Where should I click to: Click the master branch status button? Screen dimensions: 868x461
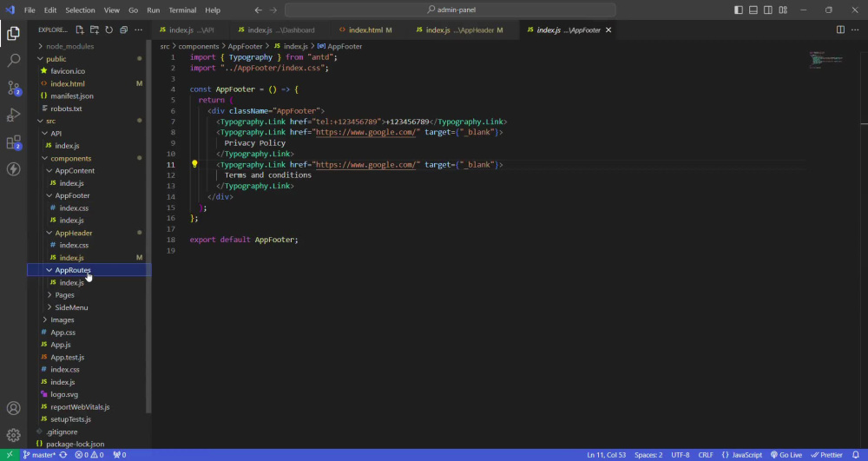[x=39, y=455]
